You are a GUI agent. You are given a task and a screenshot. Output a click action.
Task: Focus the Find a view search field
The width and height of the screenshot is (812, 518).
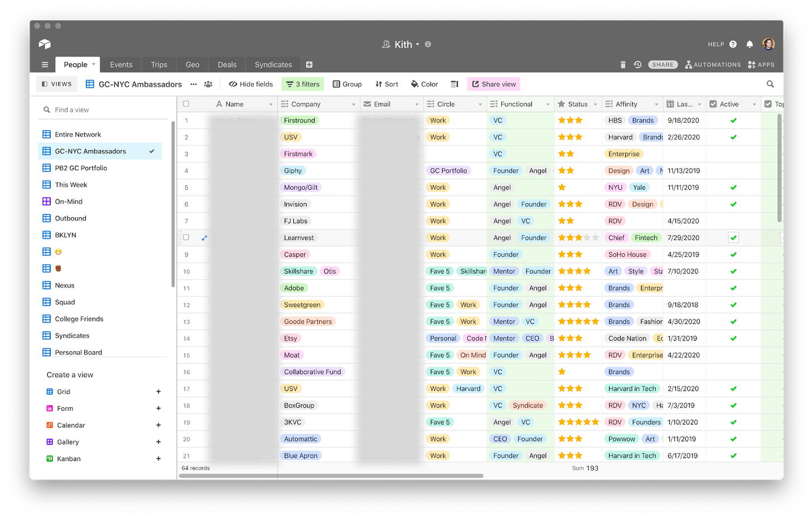click(x=103, y=110)
